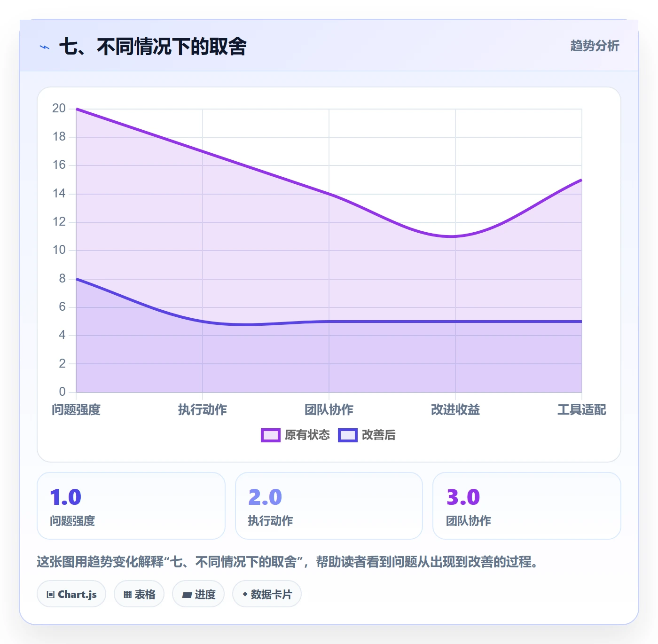This screenshot has height=644, width=658.
Task: Click the 执行动作 x-axis label
Action: tap(203, 410)
